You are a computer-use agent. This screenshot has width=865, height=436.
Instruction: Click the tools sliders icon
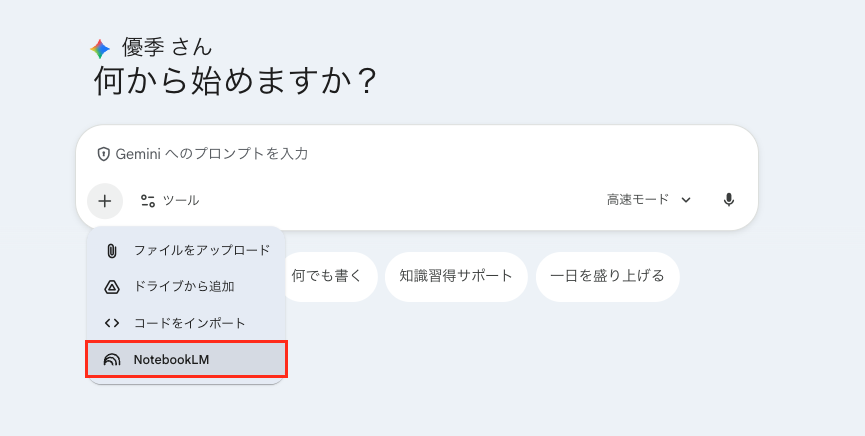click(x=148, y=200)
